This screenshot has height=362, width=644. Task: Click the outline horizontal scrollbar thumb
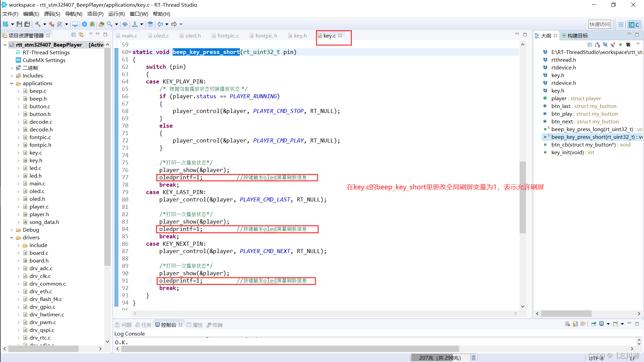[566, 313]
